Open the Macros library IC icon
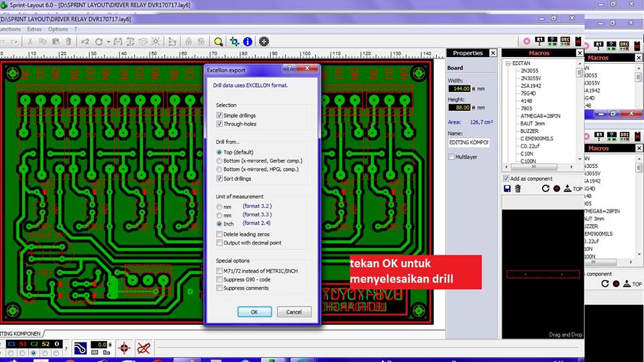The height and width of the screenshot is (362, 644). [x=578, y=41]
